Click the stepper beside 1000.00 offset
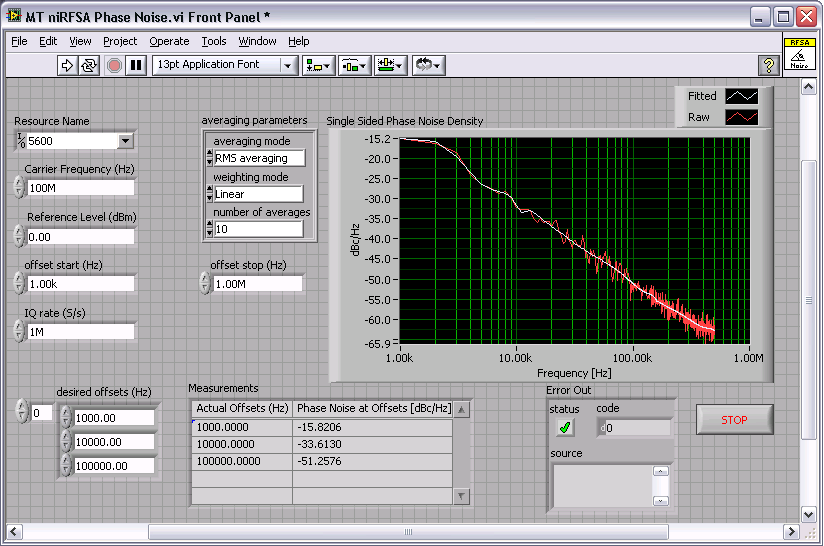 [66, 417]
